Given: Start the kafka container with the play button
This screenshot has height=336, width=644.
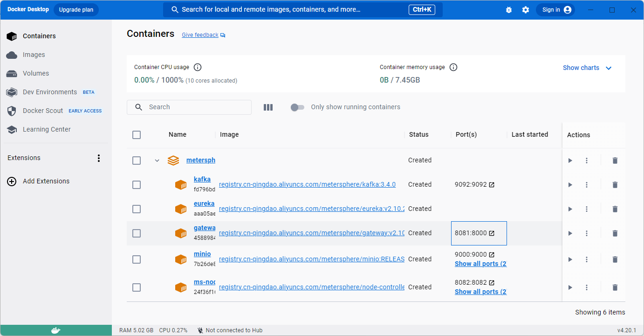Looking at the screenshot, I should pos(570,184).
